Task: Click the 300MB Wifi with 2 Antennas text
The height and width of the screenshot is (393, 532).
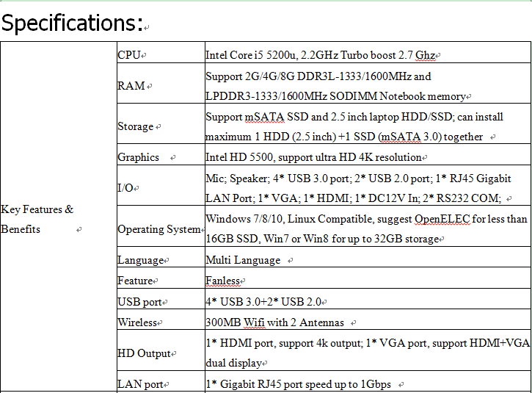Action: point(274,322)
